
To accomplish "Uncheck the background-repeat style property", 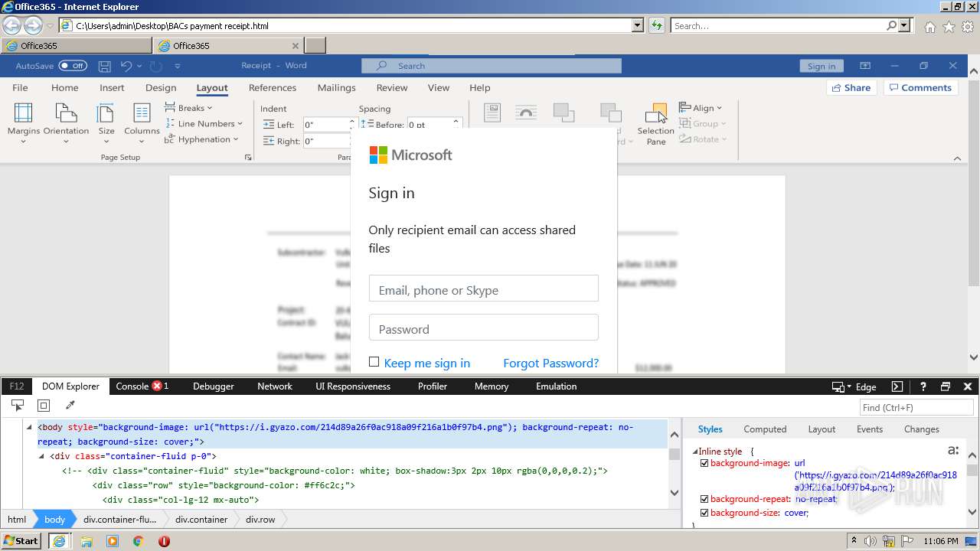I will pos(704,499).
